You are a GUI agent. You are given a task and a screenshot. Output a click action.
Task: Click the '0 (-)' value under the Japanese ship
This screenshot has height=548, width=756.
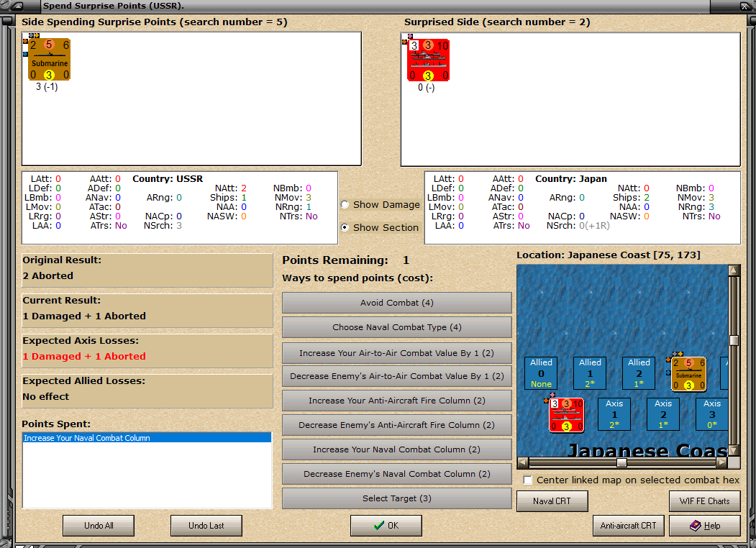pyautogui.click(x=427, y=87)
